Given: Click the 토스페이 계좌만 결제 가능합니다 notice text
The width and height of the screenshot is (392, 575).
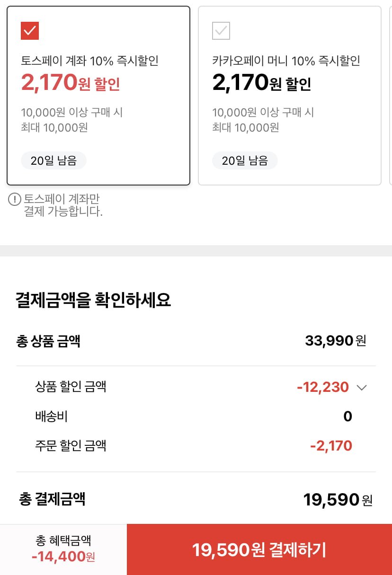Looking at the screenshot, I should [x=63, y=205].
